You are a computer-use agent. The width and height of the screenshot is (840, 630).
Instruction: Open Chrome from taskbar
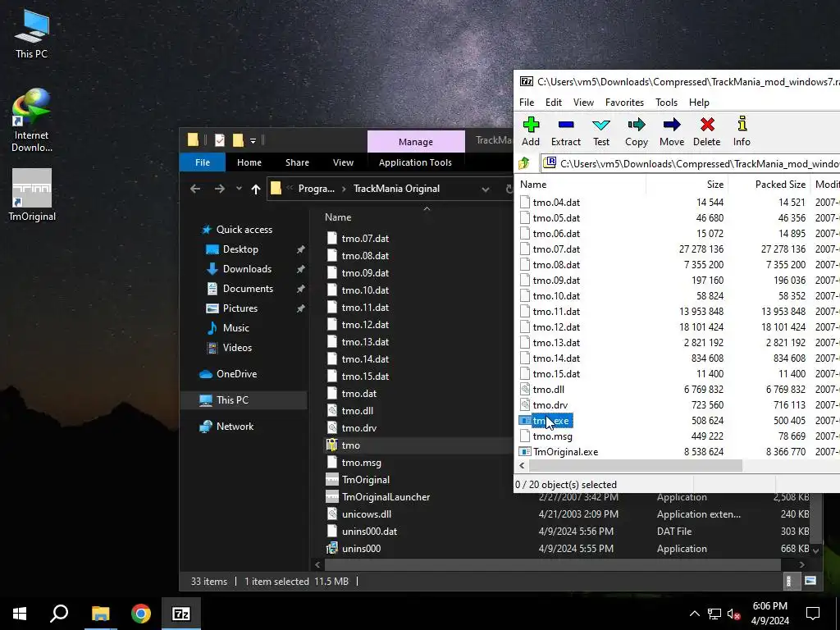click(x=140, y=614)
